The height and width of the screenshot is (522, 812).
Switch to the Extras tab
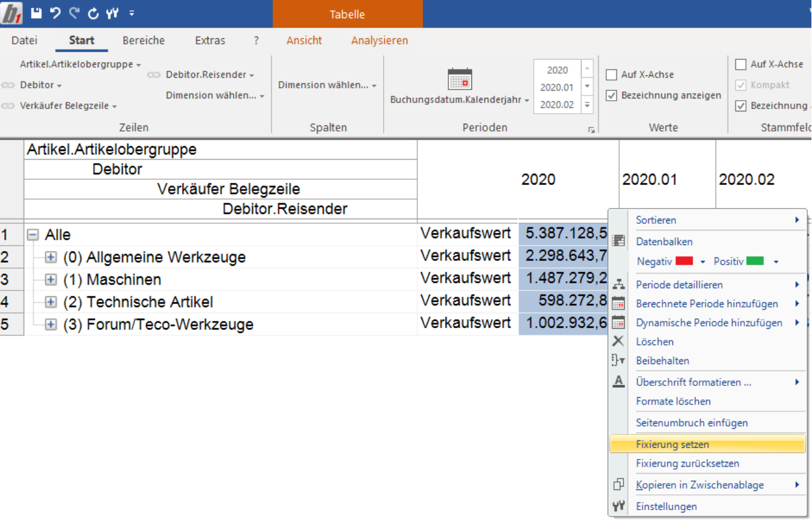[x=210, y=41]
